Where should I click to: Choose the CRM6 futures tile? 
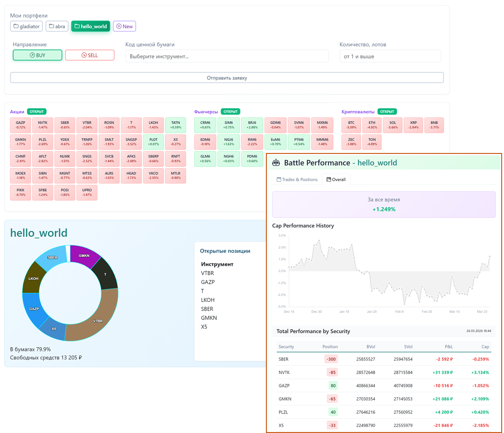point(205,125)
